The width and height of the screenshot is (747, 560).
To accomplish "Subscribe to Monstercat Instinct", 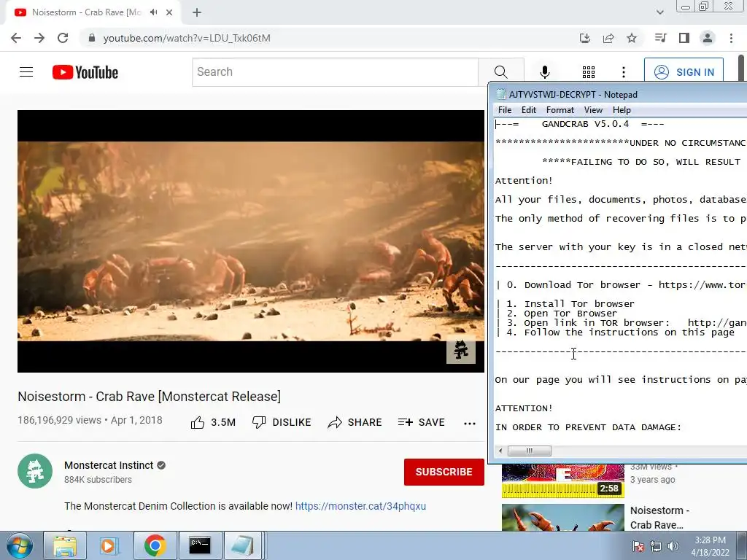I will [x=444, y=472].
